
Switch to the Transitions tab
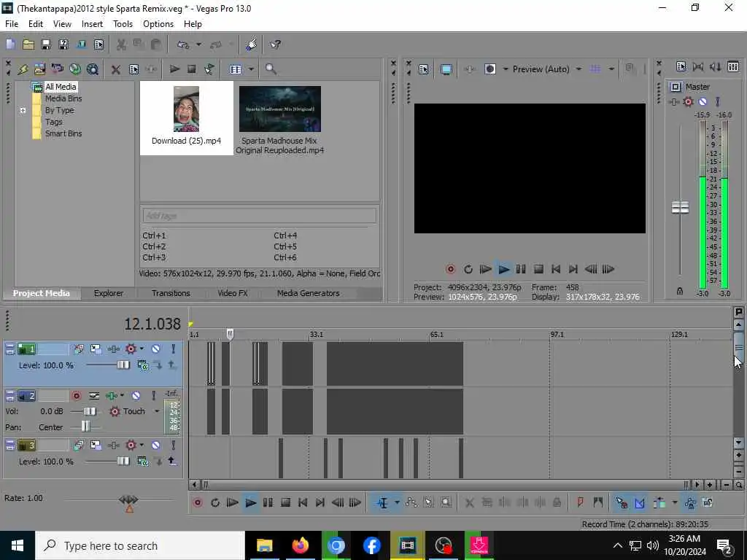pos(171,293)
